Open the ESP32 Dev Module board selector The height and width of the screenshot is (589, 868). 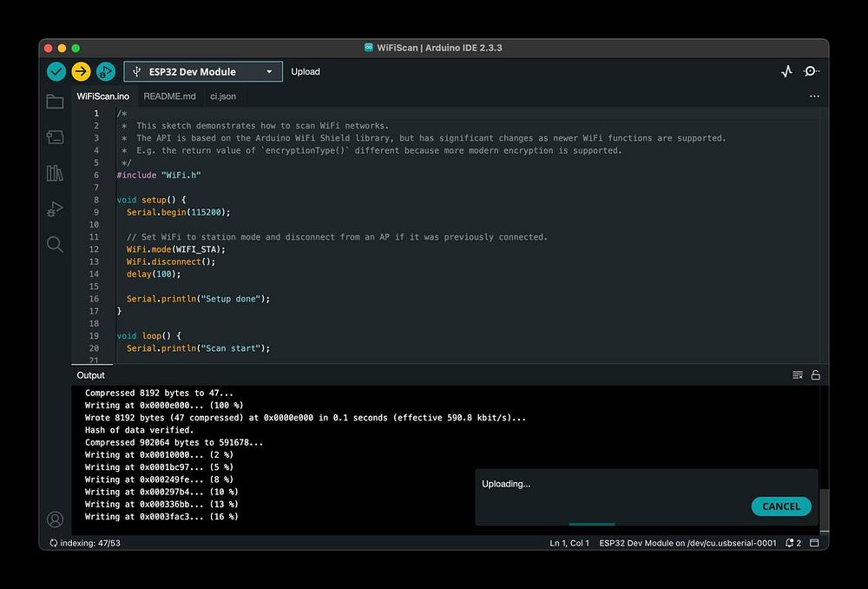pyautogui.click(x=203, y=71)
